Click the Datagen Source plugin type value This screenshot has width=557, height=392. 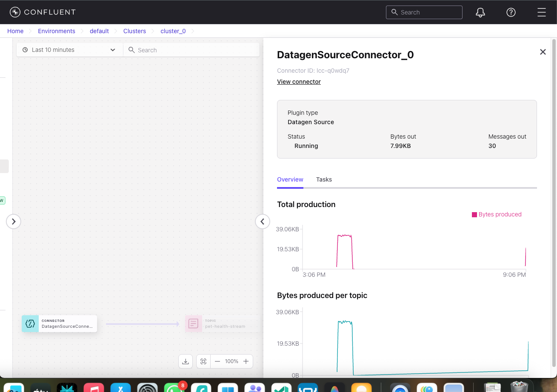(311, 122)
